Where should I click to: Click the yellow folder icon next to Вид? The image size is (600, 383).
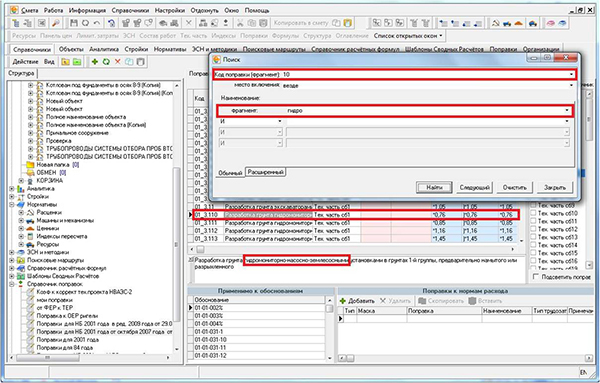click(x=65, y=62)
